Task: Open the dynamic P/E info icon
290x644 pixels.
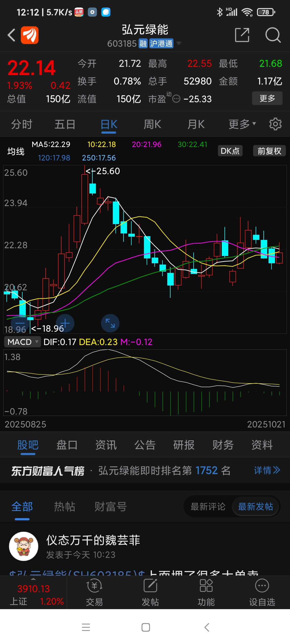Action: tap(176, 99)
